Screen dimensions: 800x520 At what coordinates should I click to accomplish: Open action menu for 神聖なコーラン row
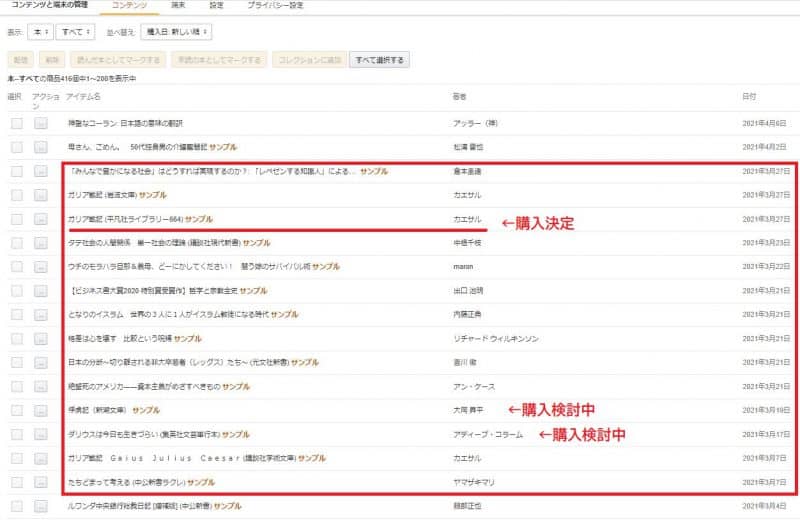41,123
